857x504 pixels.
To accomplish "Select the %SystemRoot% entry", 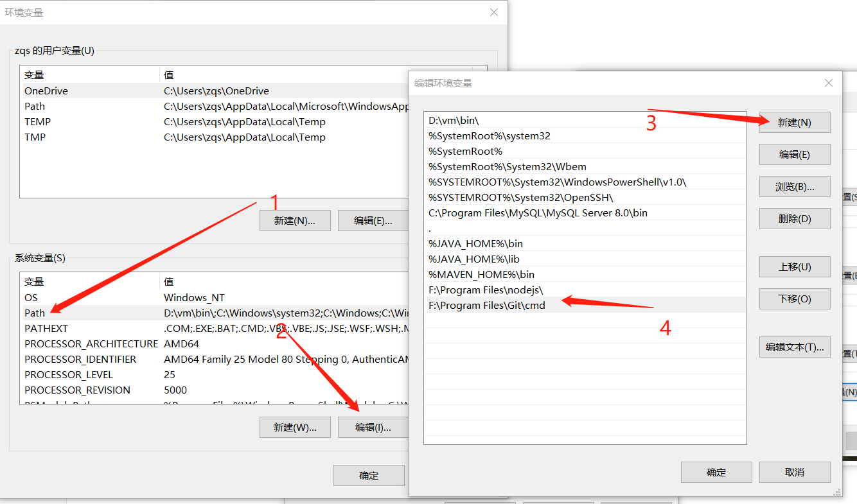I will 585,151.
